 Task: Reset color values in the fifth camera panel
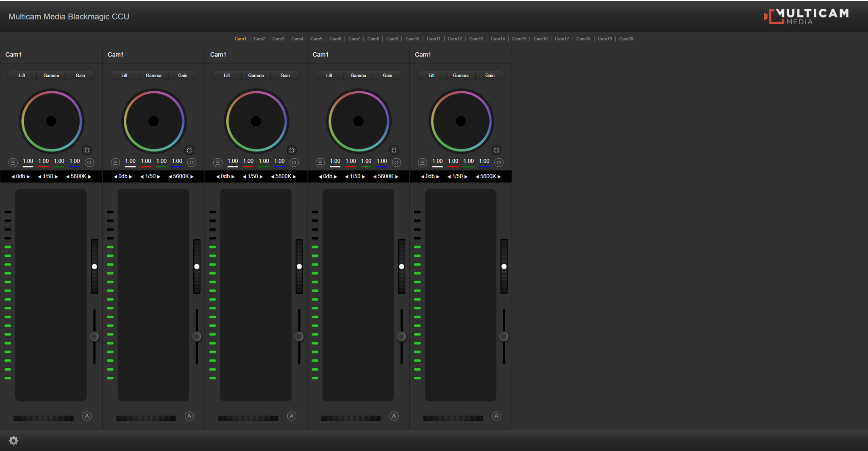(x=499, y=162)
